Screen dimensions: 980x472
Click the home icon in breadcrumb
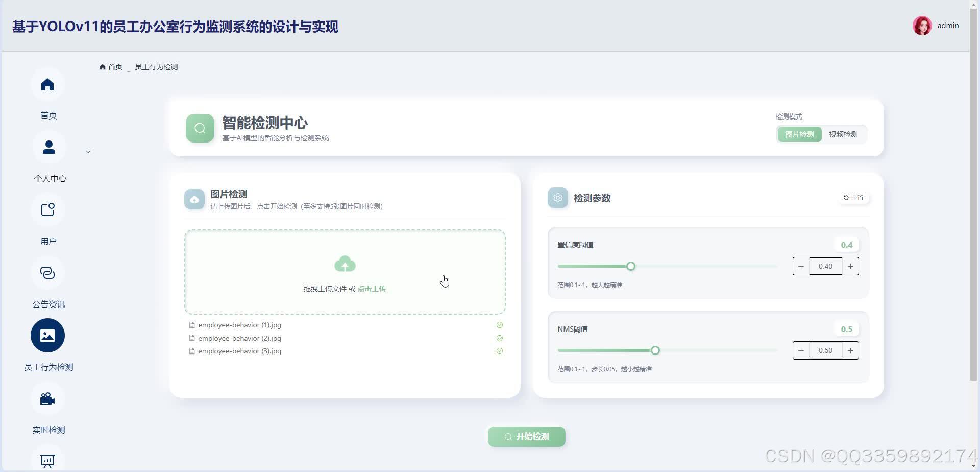tap(103, 67)
